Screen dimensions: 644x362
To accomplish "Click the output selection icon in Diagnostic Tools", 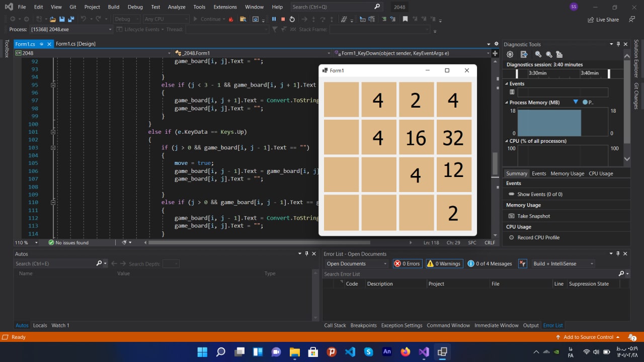I will tap(524, 54).
